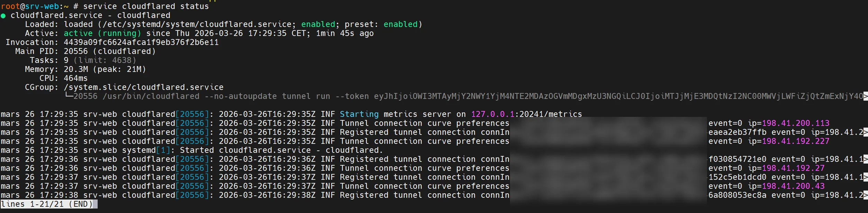This screenshot has width=868, height=213.
Task: Click the typed command "service cloudflared status"
Action: click(x=146, y=7)
